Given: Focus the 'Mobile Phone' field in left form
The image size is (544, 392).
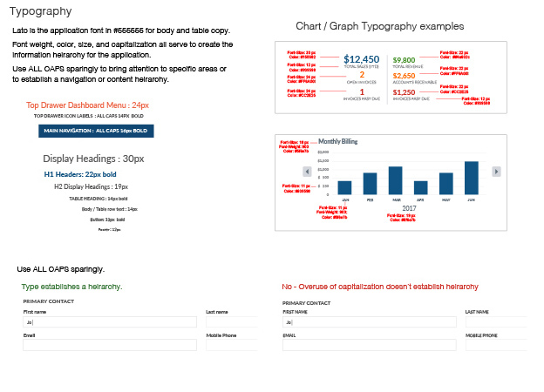Looking at the screenshot, I should point(231,345).
